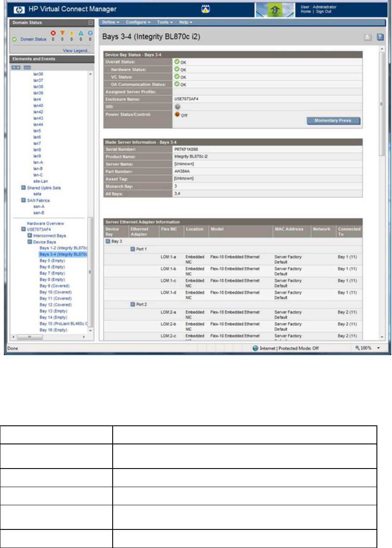The image size is (392, 548).
Task: Click the yellow minor warning status icon
Action: pyautogui.click(x=72, y=33)
